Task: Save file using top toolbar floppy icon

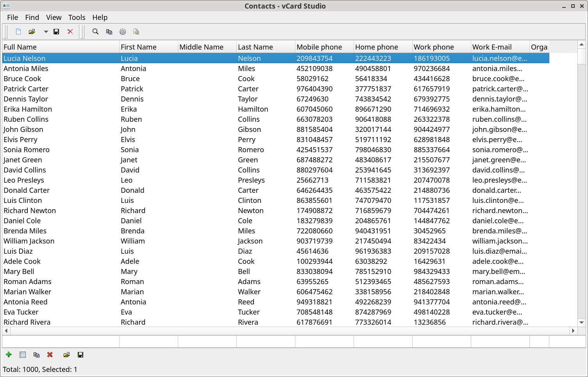Action: pyautogui.click(x=56, y=32)
